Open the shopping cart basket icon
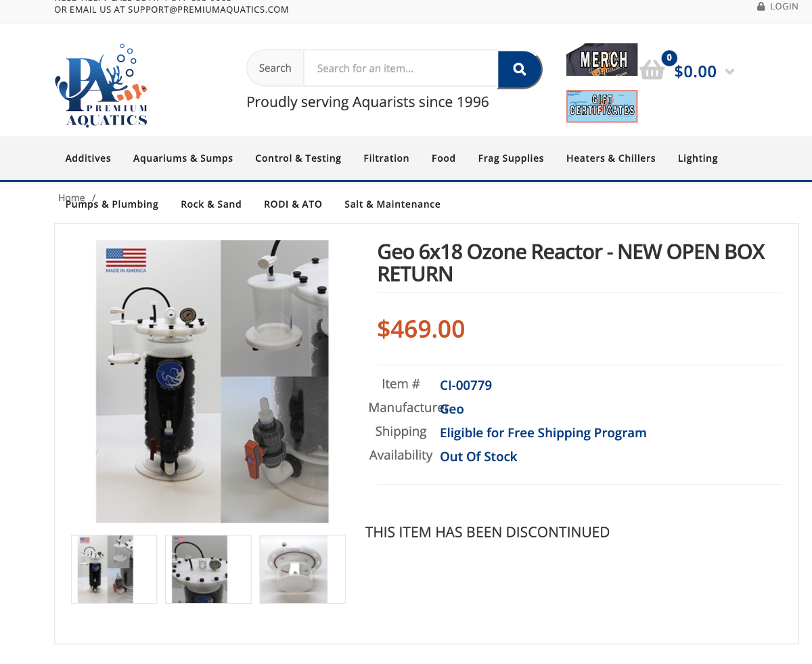This screenshot has height=664, width=812. (652, 70)
